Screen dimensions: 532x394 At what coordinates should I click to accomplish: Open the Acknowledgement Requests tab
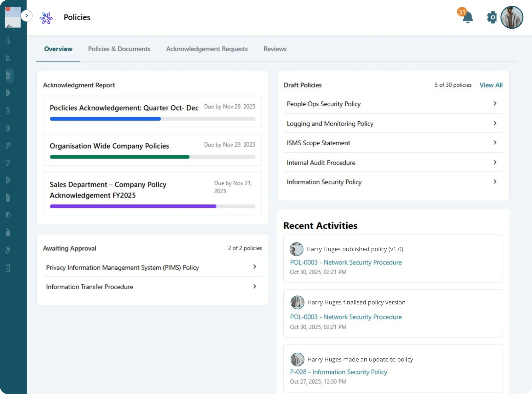[207, 49]
